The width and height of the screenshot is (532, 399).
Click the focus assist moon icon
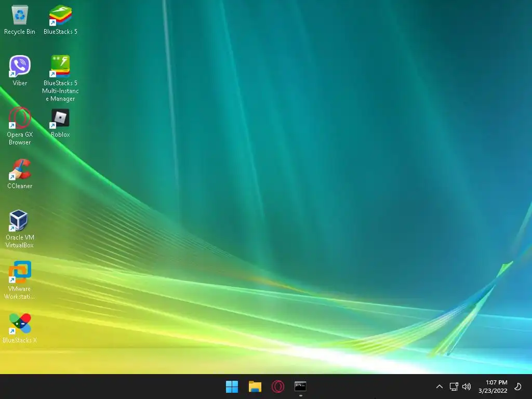tap(518, 387)
